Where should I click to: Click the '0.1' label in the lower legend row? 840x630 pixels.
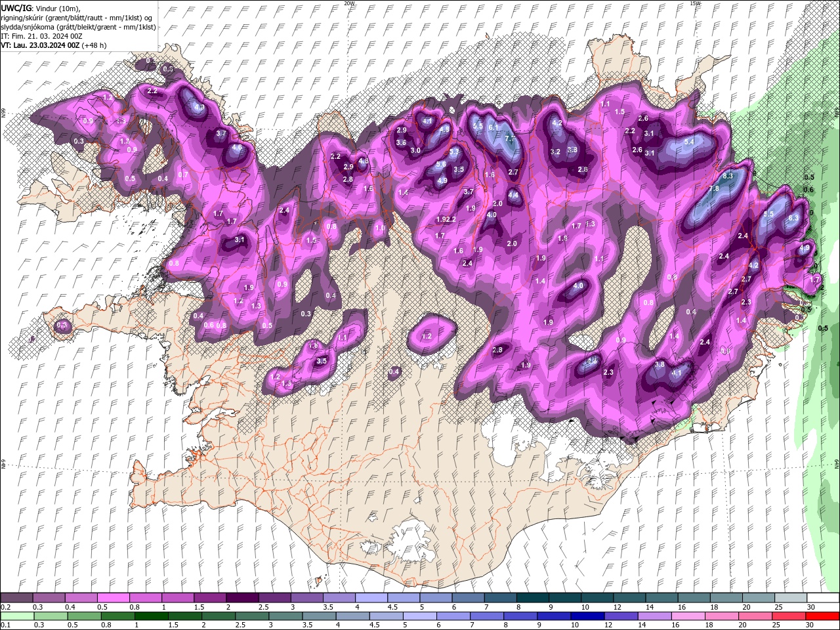[5, 625]
